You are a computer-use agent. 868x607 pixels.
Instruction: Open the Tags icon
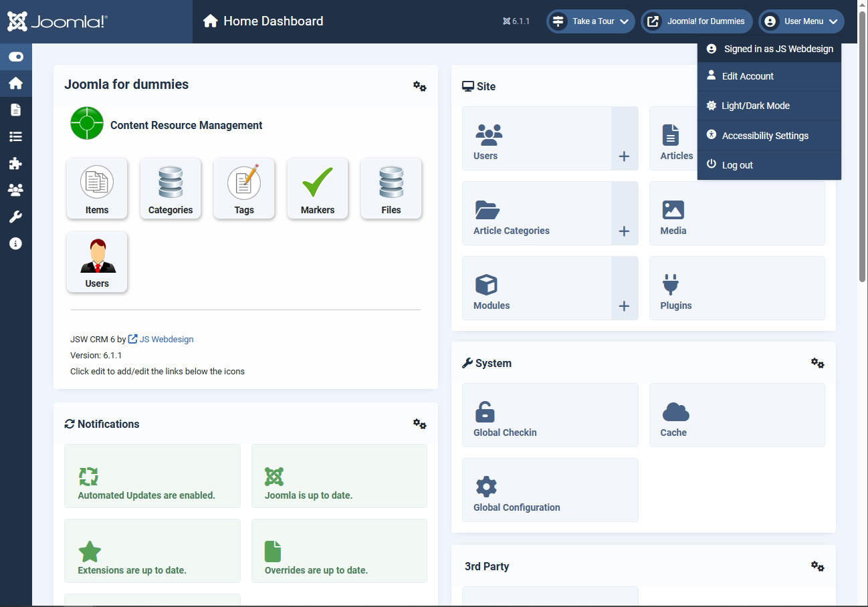pos(244,189)
